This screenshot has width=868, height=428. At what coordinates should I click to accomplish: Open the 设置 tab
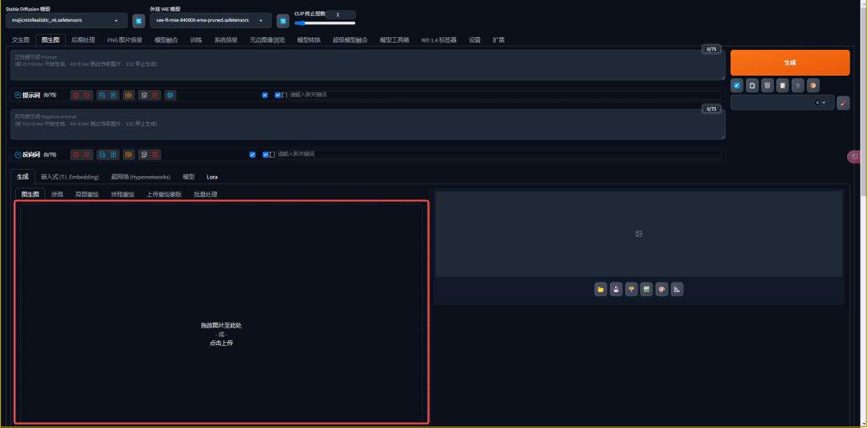475,40
